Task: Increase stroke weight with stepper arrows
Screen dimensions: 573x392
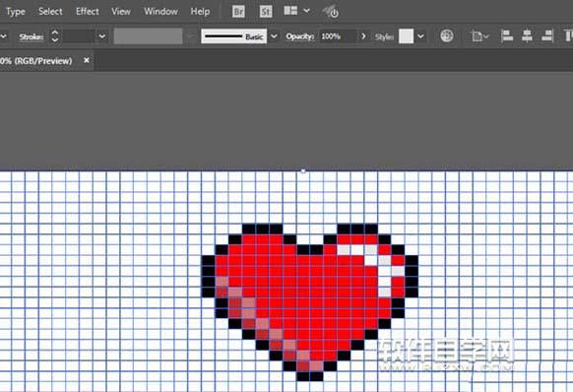Action: (55, 33)
